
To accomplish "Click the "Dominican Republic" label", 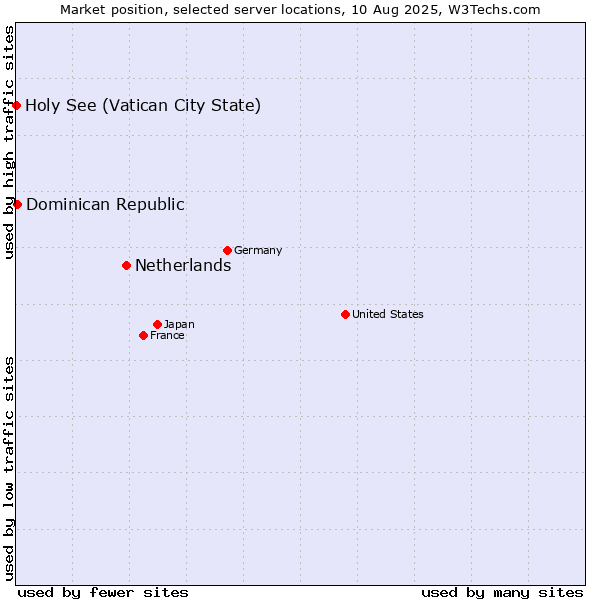I will 105,205.
